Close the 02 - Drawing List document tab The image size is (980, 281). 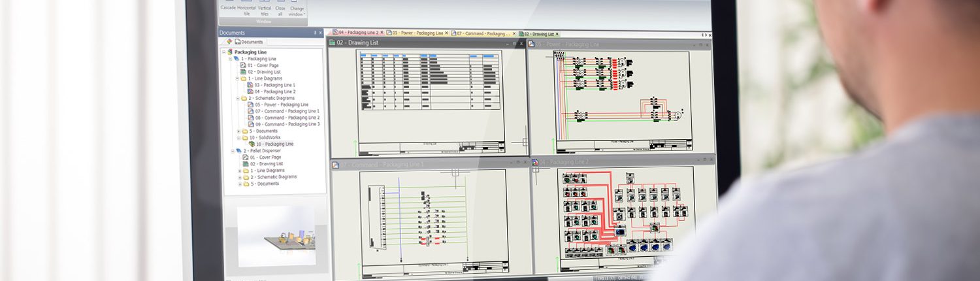tap(557, 33)
